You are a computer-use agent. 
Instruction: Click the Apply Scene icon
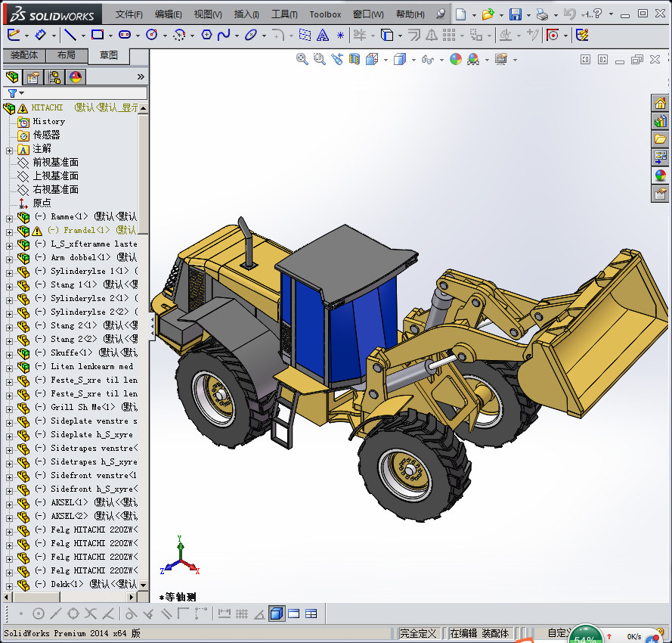click(x=473, y=59)
